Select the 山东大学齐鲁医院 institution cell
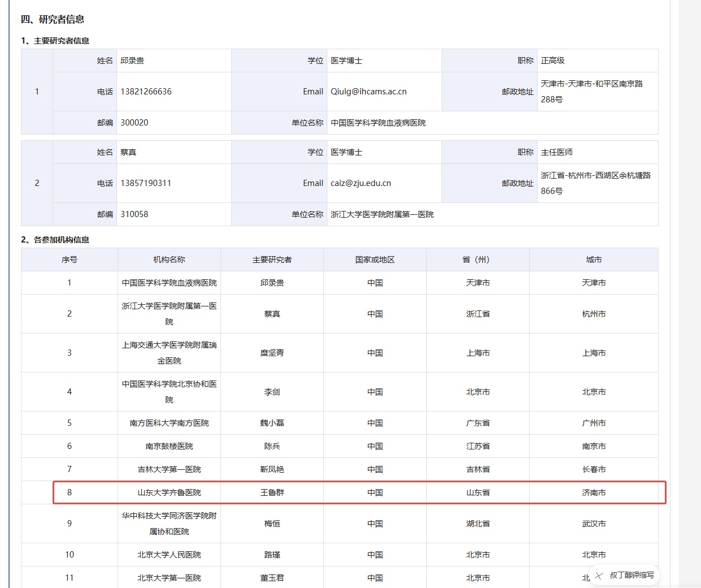Viewport: 701px width, 588px height. click(169, 492)
